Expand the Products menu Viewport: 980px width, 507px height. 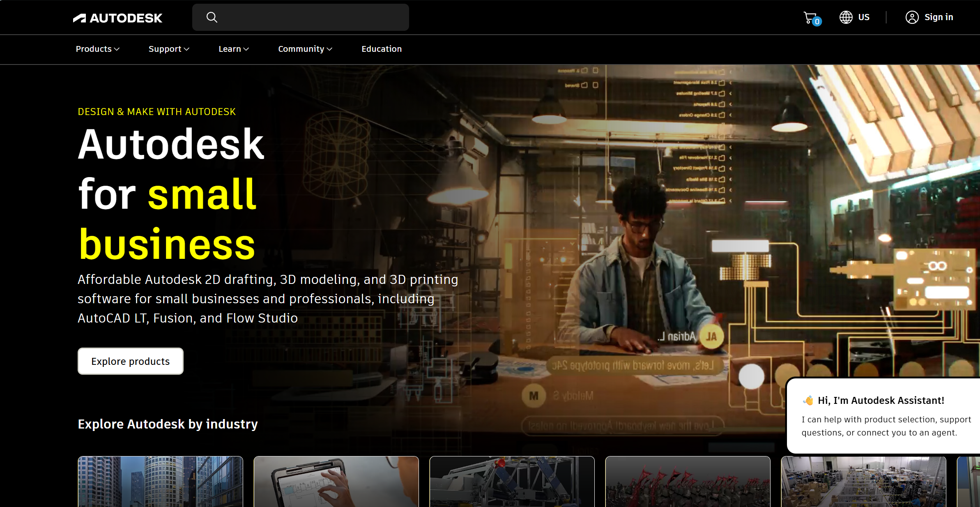click(98, 49)
